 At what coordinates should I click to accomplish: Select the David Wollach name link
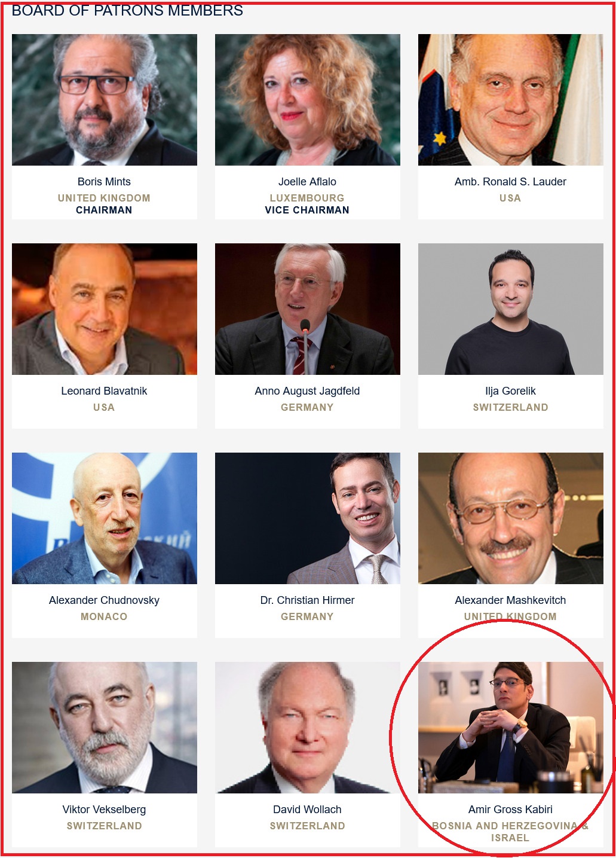pyautogui.click(x=307, y=810)
